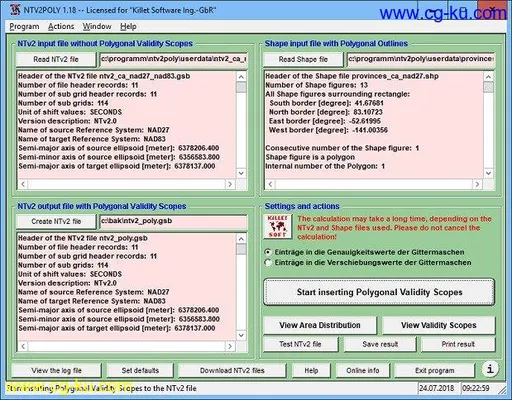Click scroll left arrow in NTv2 output header box

(23, 346)
